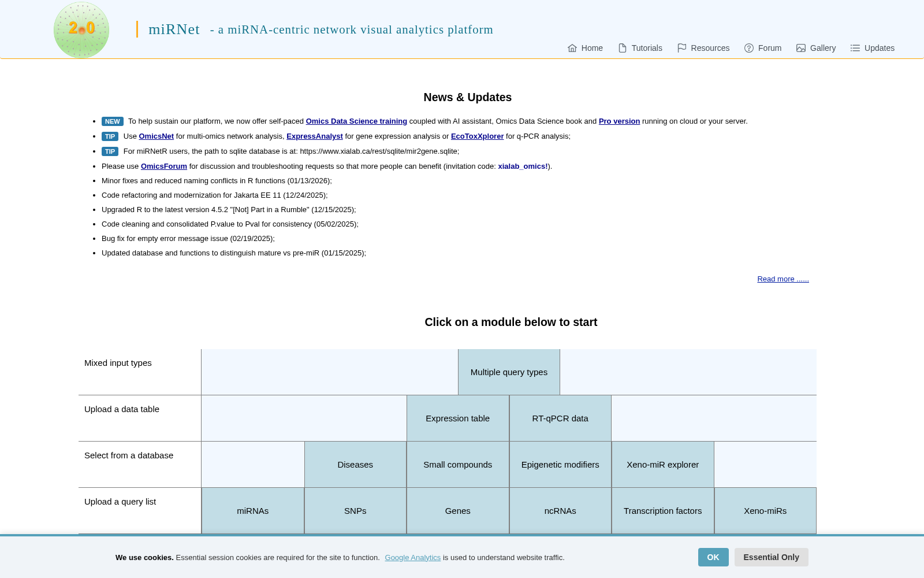Viewport: 924px width, 578px height.
Task: Open the OmicsNet link
Action: pyautogui.click(x=157, y=136)
